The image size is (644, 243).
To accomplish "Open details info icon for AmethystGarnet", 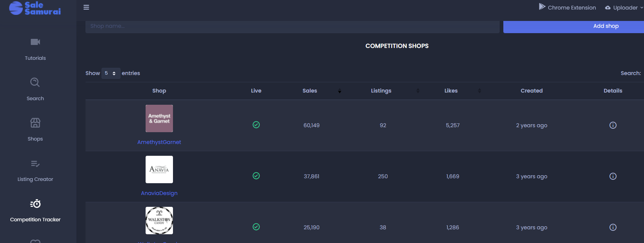I will tap(613, 125).
